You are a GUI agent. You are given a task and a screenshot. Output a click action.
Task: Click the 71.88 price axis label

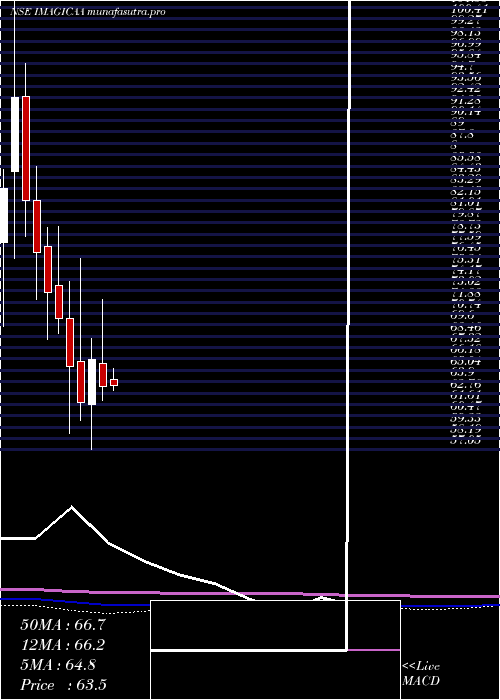[x=466, y=294]
